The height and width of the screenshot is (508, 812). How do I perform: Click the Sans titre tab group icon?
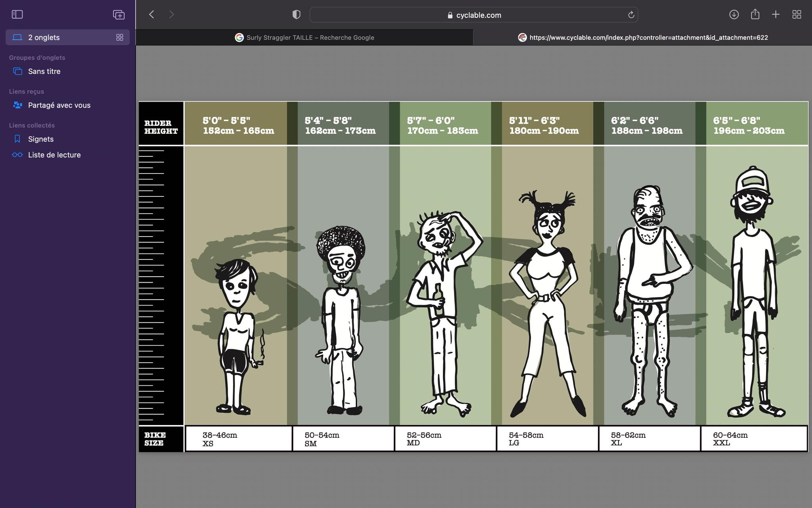pos(17,71)
